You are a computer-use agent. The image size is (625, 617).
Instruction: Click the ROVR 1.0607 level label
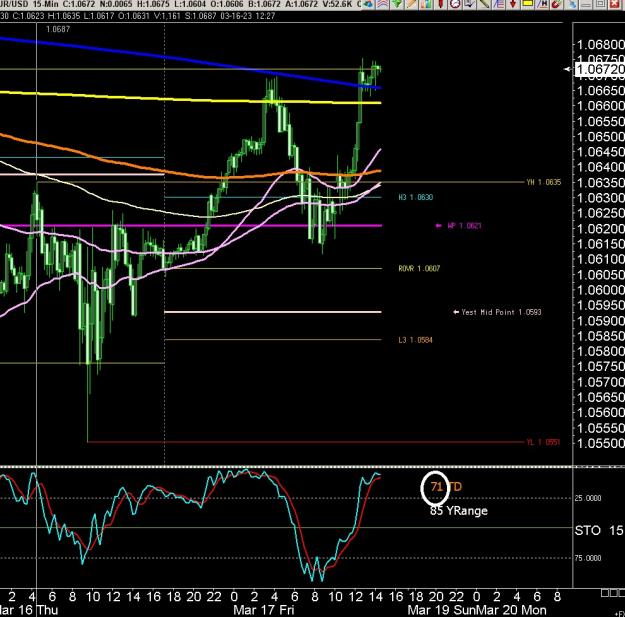tap(419, 269)
